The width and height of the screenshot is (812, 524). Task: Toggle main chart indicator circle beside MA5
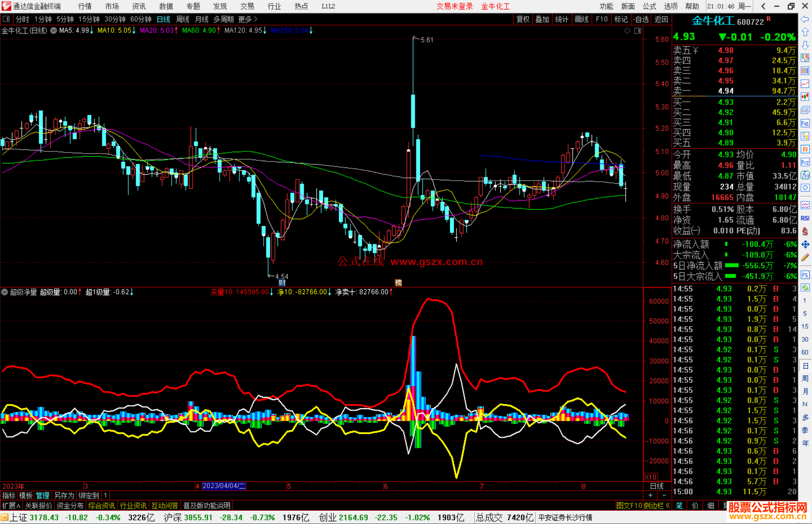pyautogui.click(x=54, y=30)
